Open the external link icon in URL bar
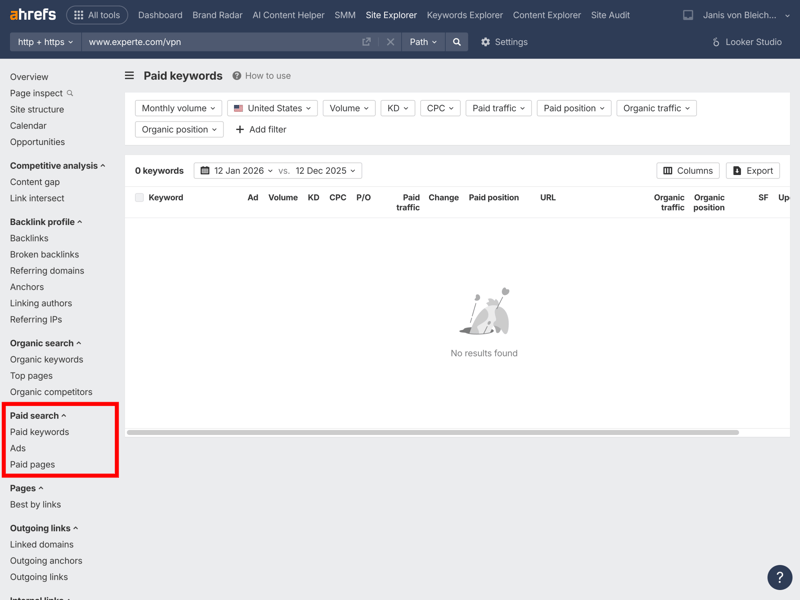 (x=366, y=42)
